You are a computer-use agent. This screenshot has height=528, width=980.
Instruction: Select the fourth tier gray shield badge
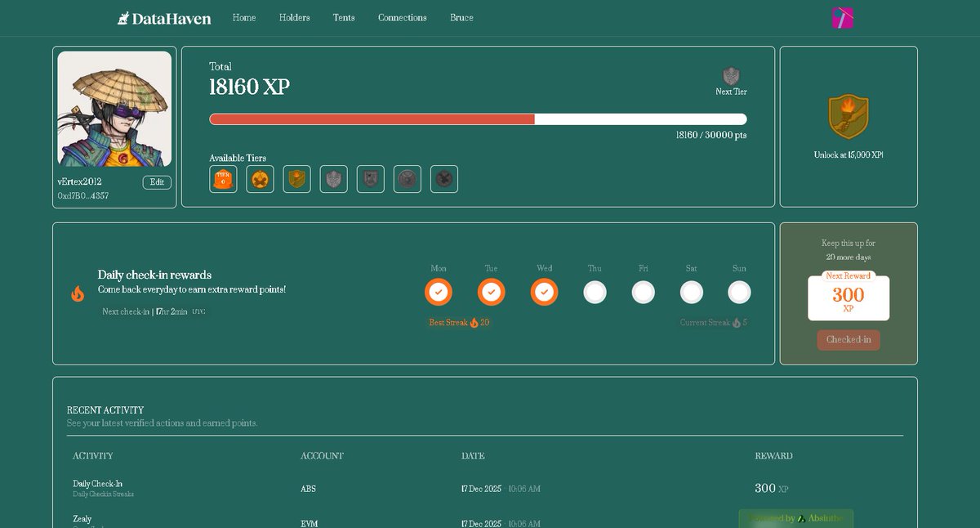(x=333, y=179)
